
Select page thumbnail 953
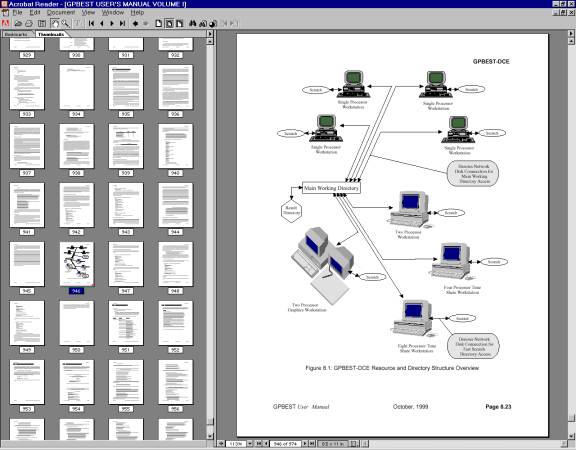pyautogui.click(x=27, y=382)
